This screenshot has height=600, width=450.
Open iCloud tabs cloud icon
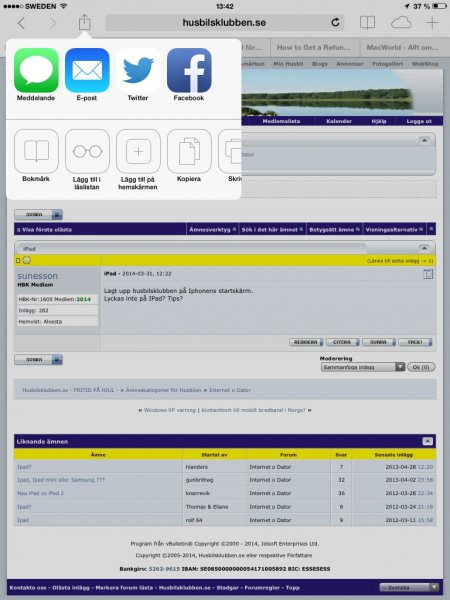click(401, 23)
